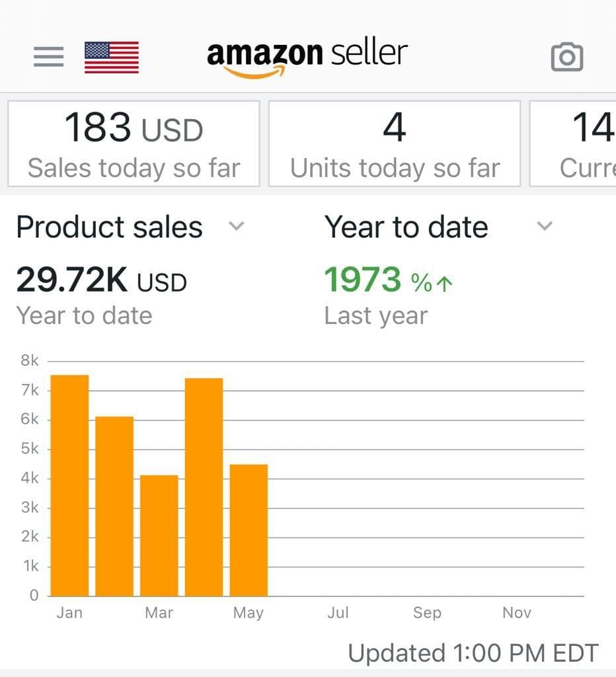616x677 pixels.
Task: Click the US flag marketplace selector
Action: 110,56
